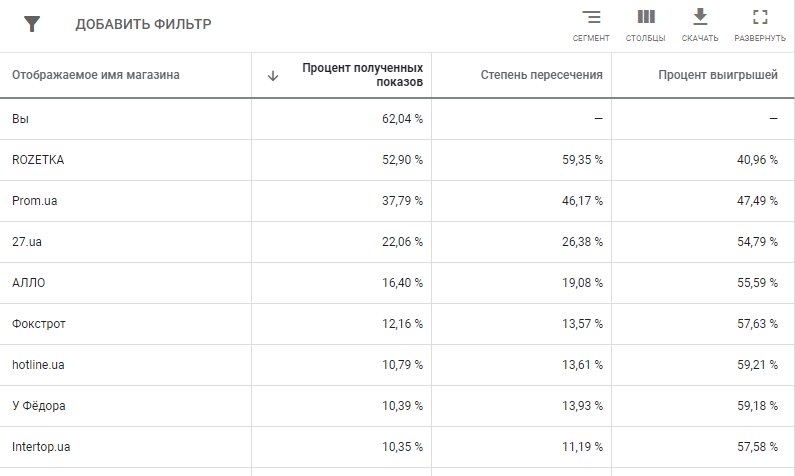Image resolution: width=795 pixels, height=476 pixels.
Task: Select the 27.ua store row
Action: pyautogui.click(x=26, y=242)
